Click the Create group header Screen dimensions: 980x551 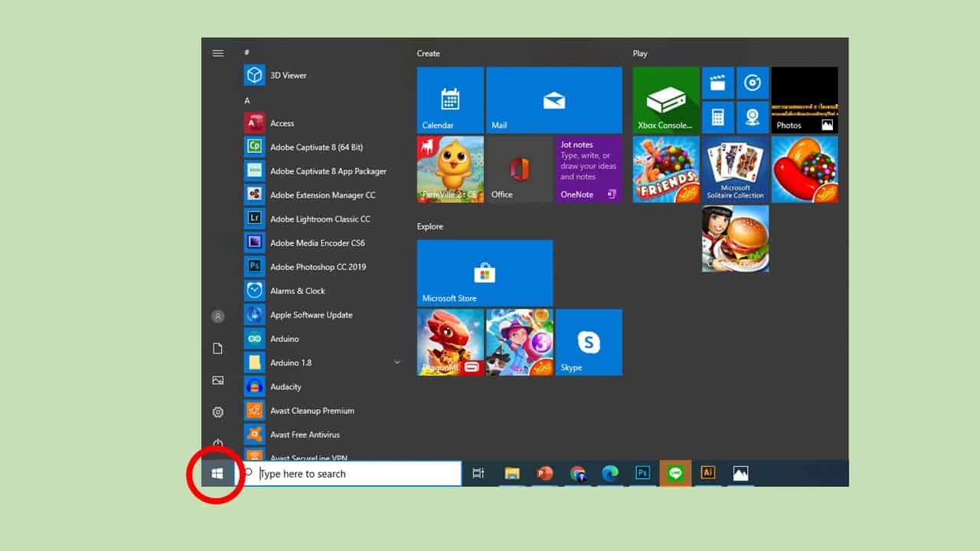pos(428,54)
